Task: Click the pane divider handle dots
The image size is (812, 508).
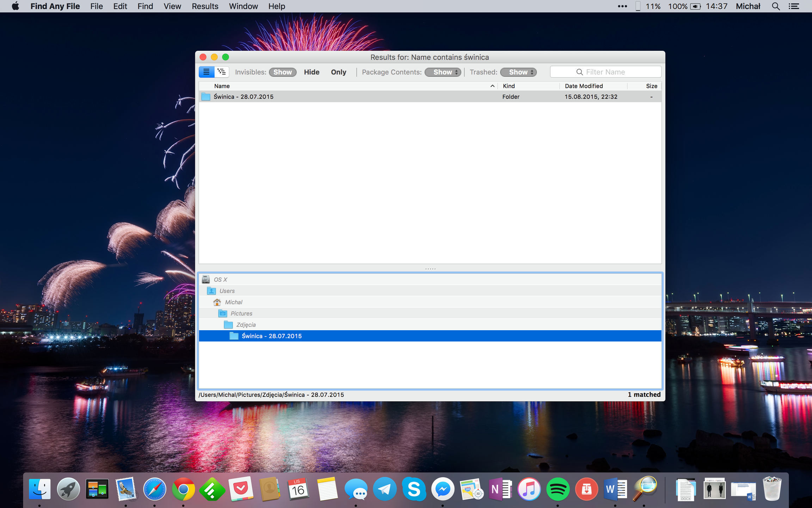Action: coord(430,269)
